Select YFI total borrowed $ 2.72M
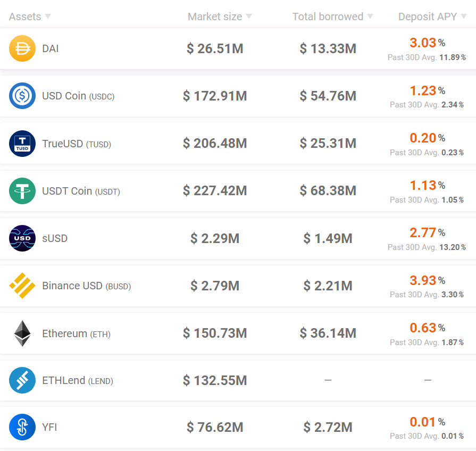 coord(328,427)
